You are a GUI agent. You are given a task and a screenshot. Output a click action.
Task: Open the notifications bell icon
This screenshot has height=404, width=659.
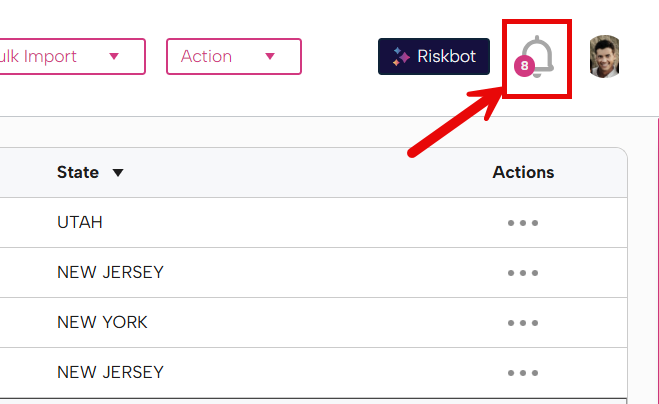[x=538, y=55]
